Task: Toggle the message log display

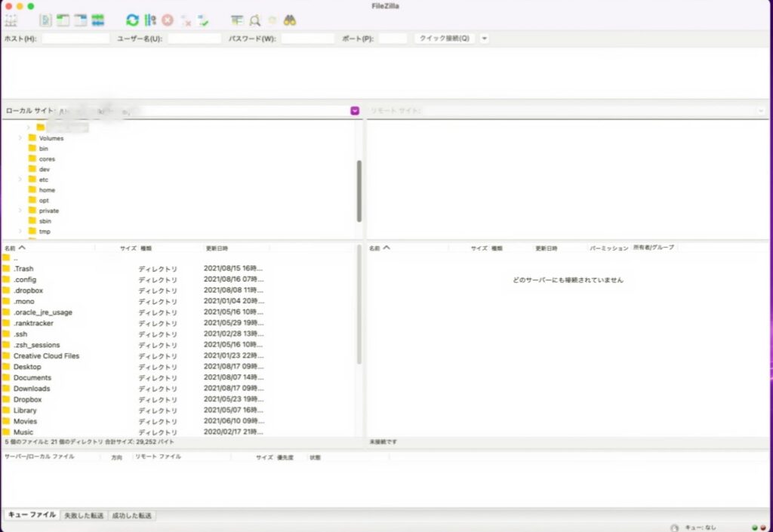Action: pyautogui.click(x=45, y=20)
